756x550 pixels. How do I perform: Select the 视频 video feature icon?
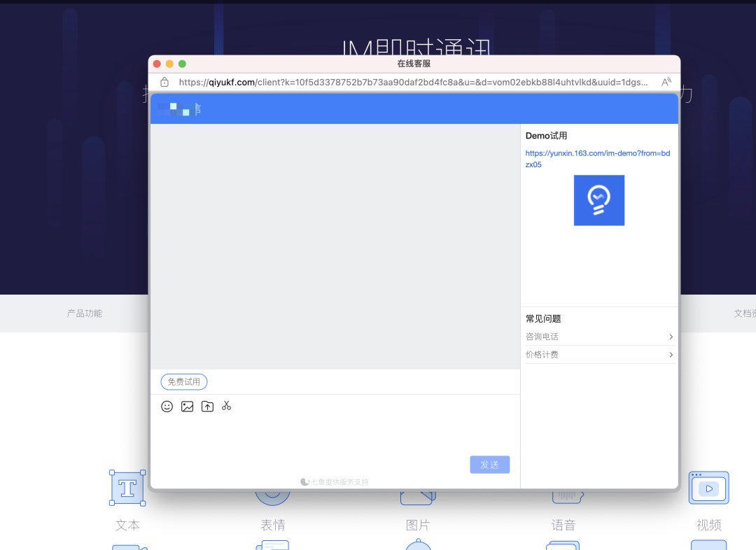point(708,488)
